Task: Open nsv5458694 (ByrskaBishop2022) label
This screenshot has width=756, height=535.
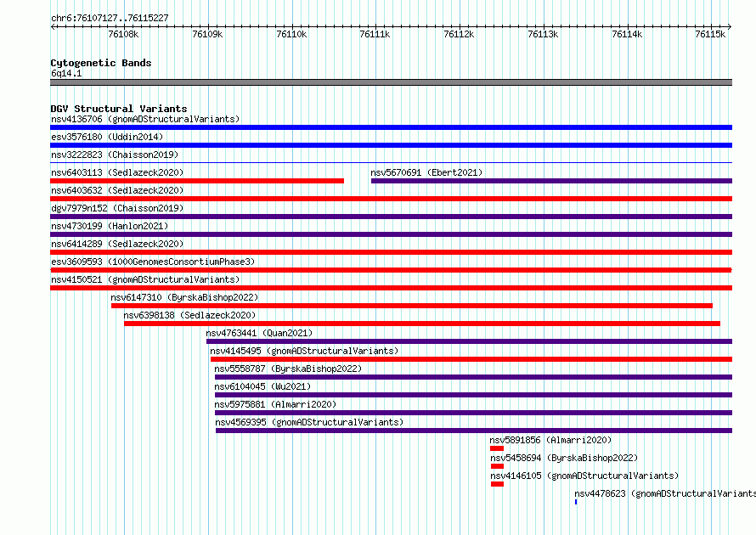Action: [x=564, y=458]
